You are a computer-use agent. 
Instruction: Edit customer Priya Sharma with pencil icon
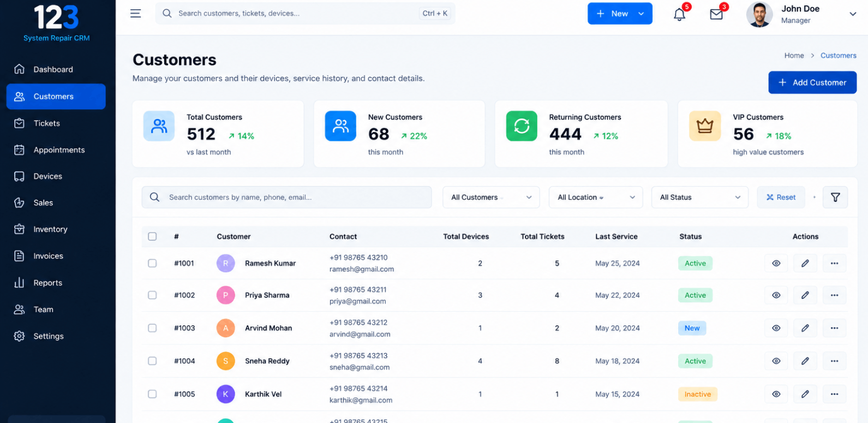coord(805,295)
